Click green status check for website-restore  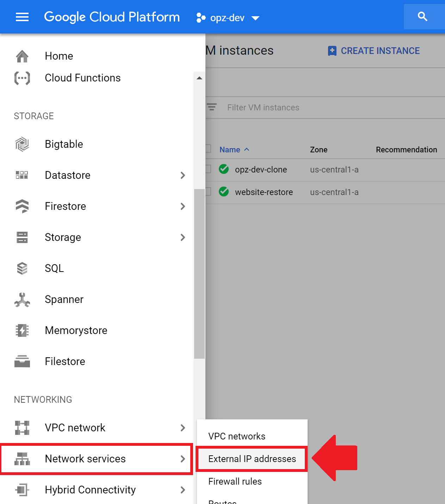(224, 192)
